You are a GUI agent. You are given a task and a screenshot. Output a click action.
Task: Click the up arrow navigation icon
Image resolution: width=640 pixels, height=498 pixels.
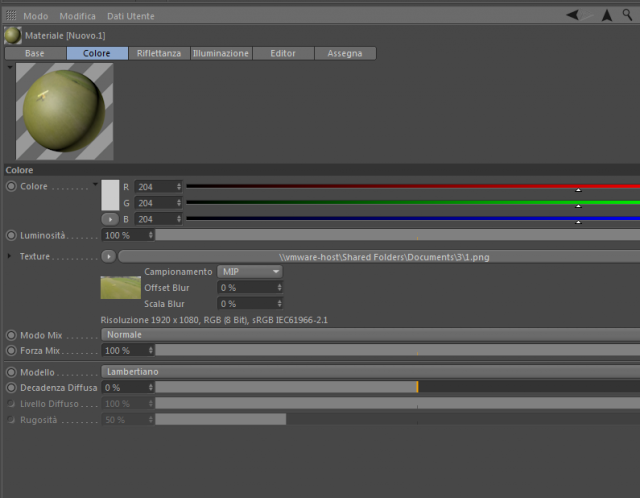coord(607,16)
